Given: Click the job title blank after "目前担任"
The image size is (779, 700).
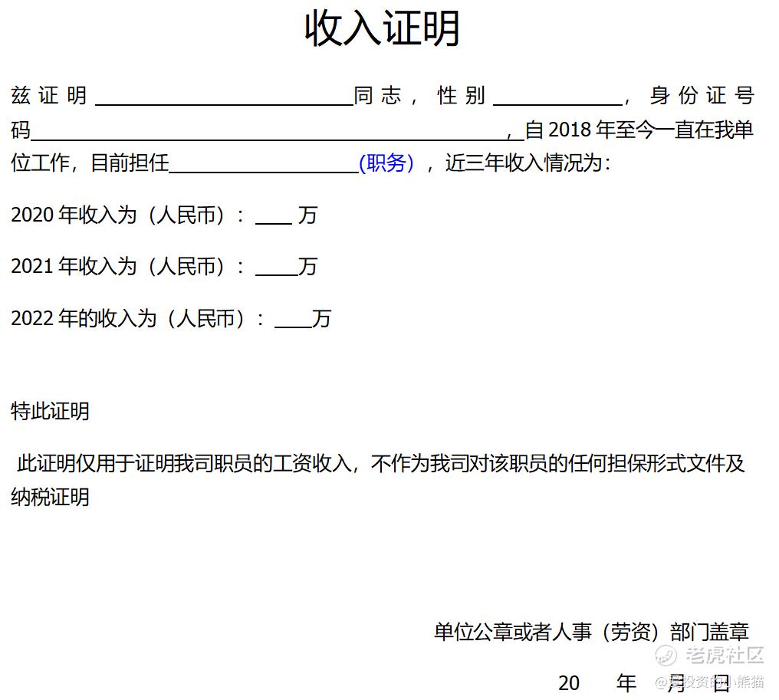Looking at the screenshot, I should click(264, 164).
